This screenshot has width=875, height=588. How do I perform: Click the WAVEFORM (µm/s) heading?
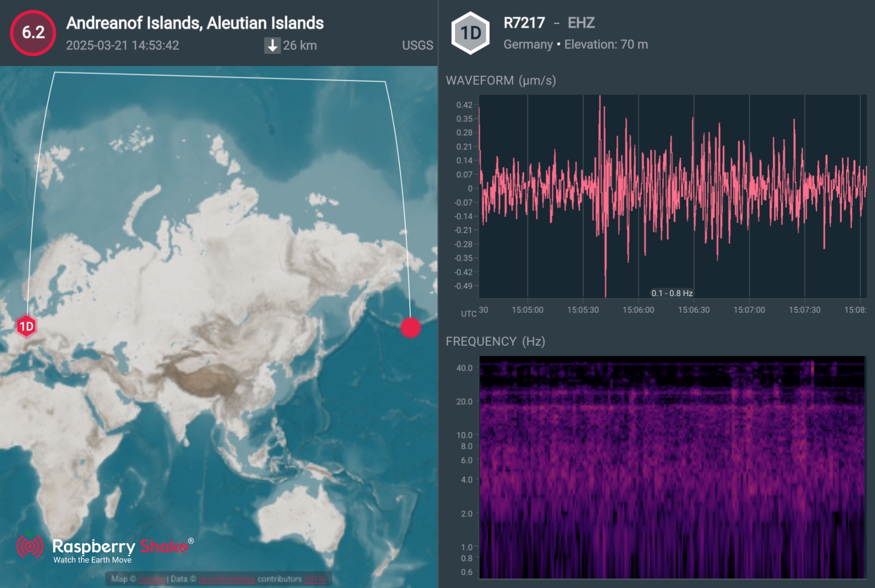[x=501, y=80]
